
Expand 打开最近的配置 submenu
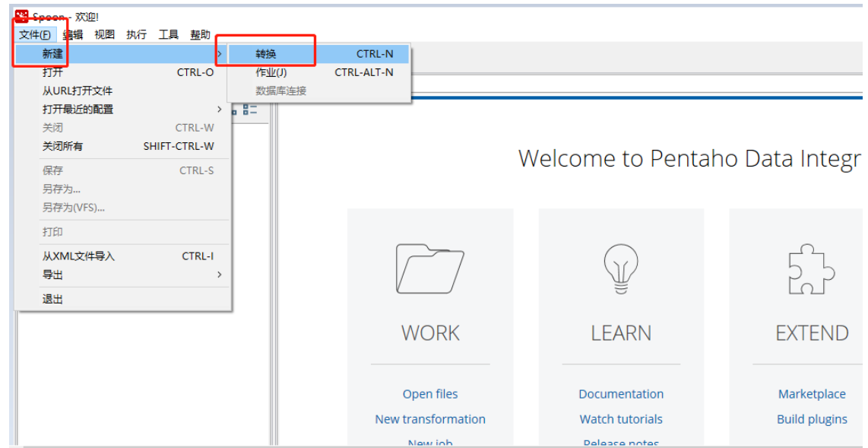122,109
